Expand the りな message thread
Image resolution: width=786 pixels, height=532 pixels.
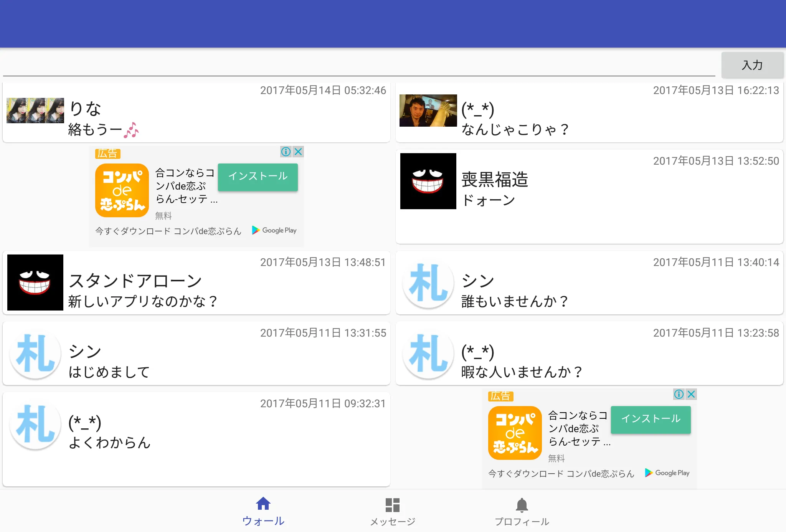[196, 113]
